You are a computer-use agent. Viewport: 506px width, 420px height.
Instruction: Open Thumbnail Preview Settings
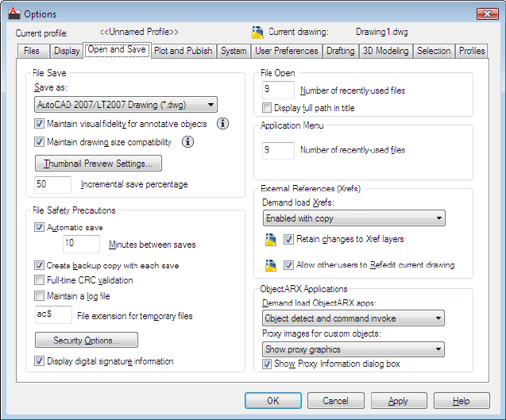pyautogui.click(x=98, y=164)
